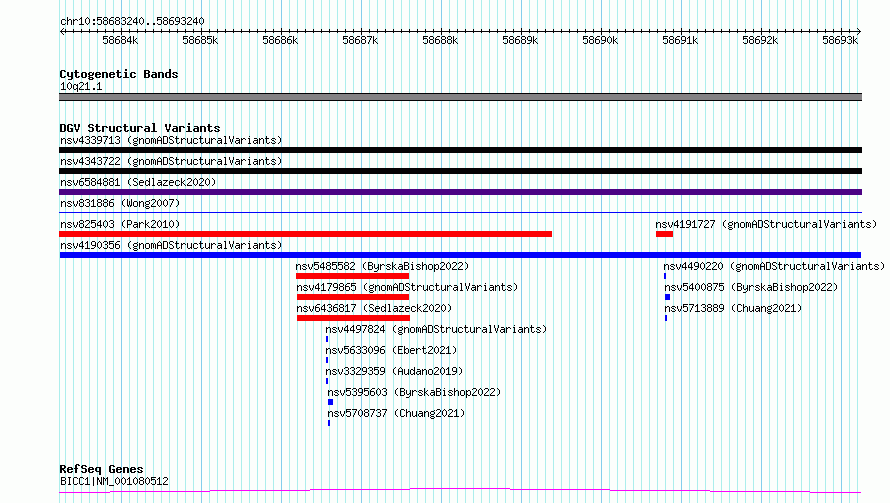890x503 pixels.
Task: Select the purple bar under nsv6584881
Action: coord(460,192)
